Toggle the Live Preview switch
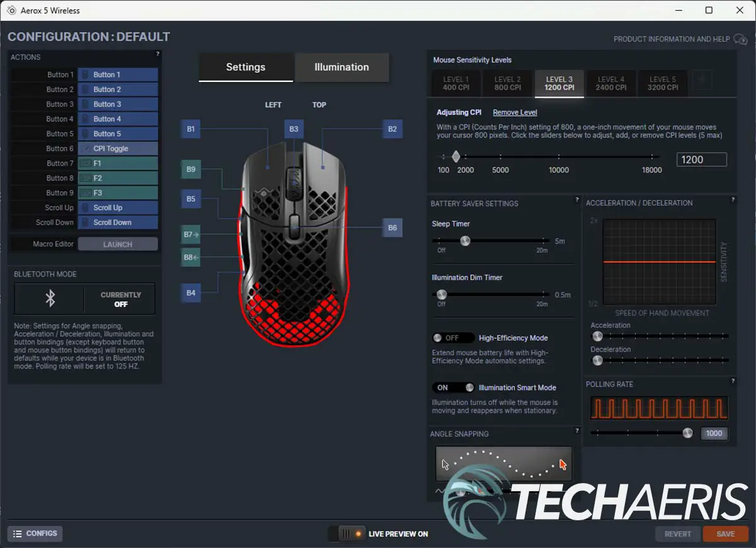Image resolution: width=756 pixels, height=548 pixels. (347, 534)
